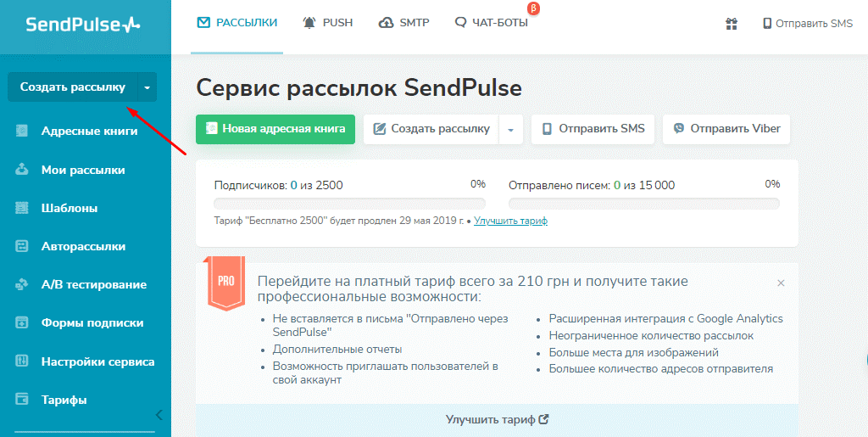Viewport: 868px width, 437px height.
Task: Collapse the sidebar with the chevron
Action: pyautogui.click(x=159, y=415)
